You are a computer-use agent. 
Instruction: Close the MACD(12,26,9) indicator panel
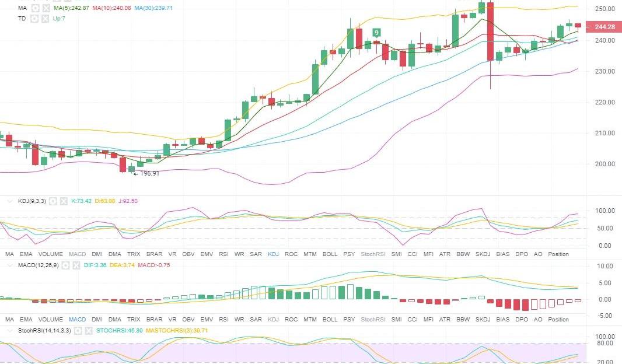coord(76,265)
